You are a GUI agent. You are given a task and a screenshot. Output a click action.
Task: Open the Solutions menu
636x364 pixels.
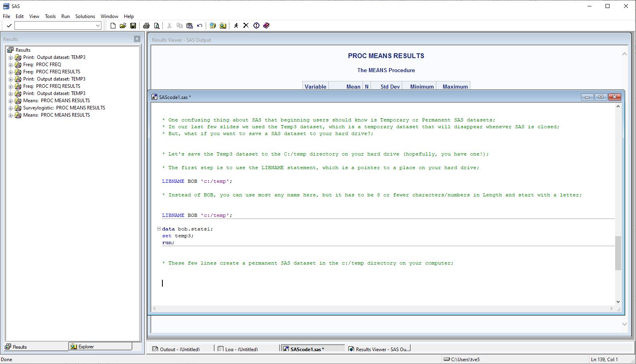85,16
